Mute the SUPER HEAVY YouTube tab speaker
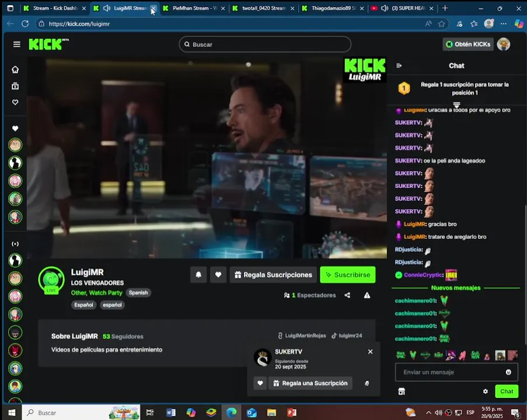This screenshot has width=527, height=420. click(385, 8)
